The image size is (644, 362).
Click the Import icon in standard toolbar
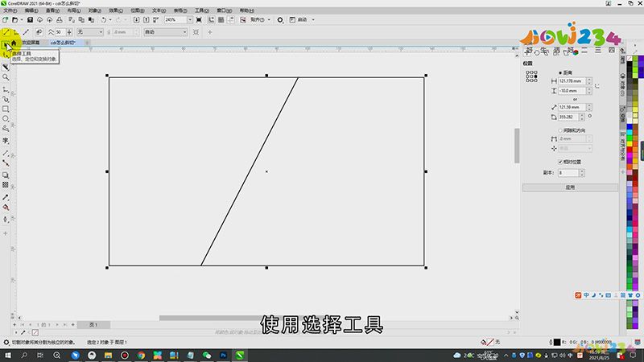click(136, 19)
